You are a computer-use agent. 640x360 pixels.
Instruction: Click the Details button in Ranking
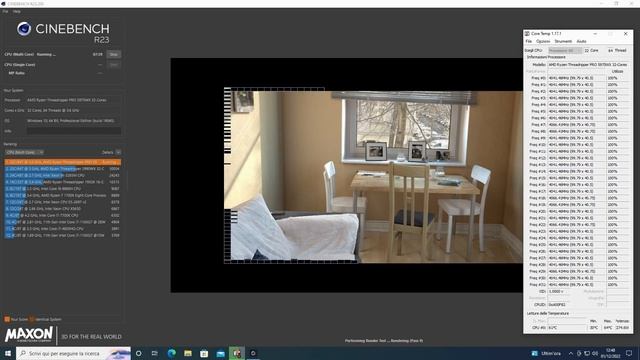pos(108,152)
